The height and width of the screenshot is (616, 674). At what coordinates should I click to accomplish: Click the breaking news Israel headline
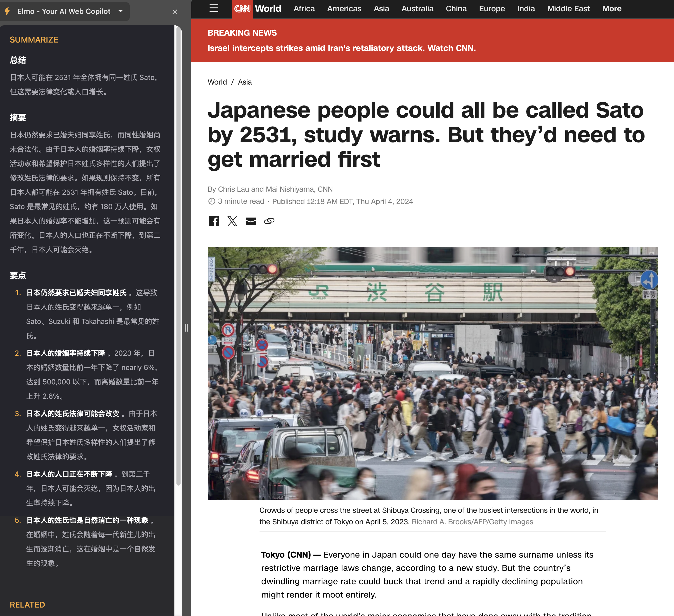341,48
